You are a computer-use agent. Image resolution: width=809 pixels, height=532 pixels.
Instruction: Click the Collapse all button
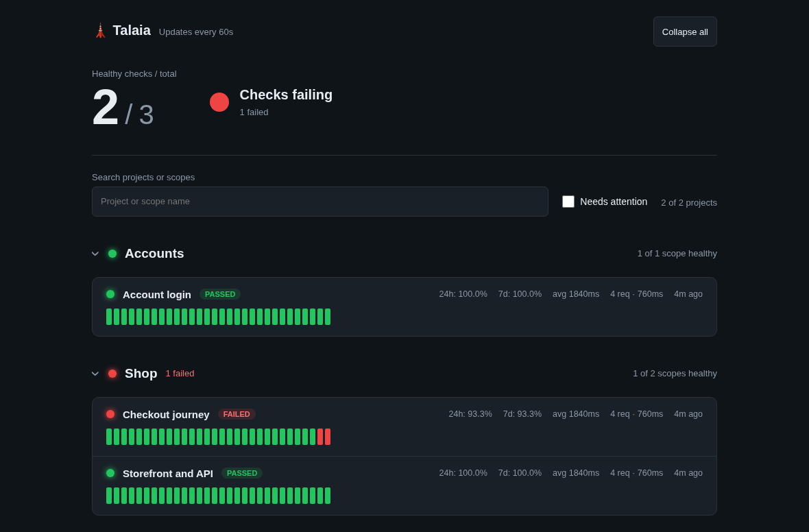pos(685,32)
